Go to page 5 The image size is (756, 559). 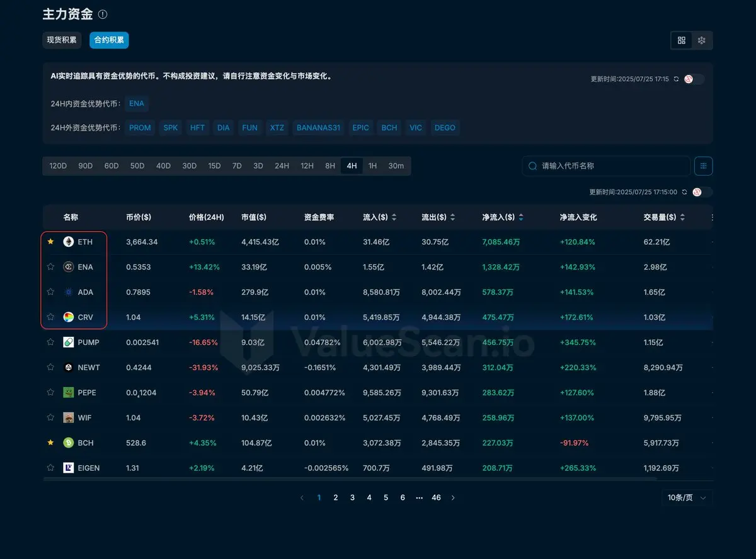point(386,498)
